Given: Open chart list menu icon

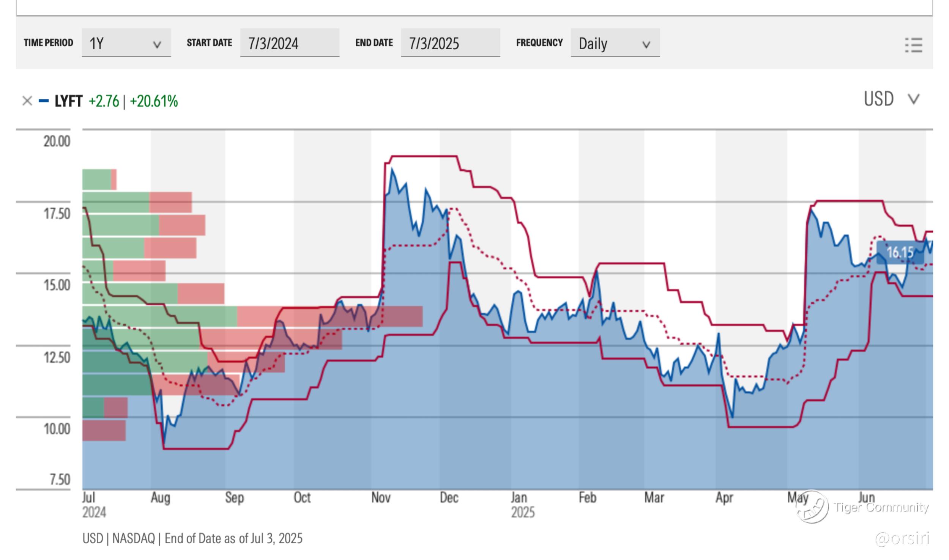Looking at the screenshot, I should [913, 45].
